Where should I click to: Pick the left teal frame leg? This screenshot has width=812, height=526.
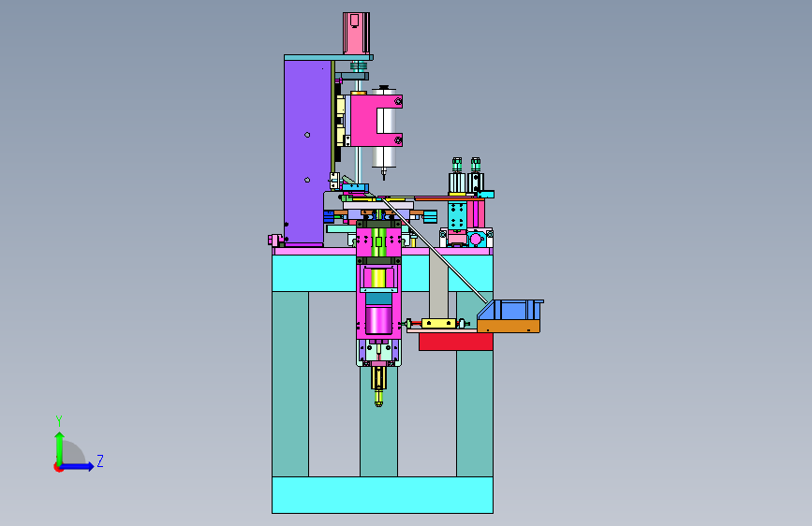[x=290, y=384]
